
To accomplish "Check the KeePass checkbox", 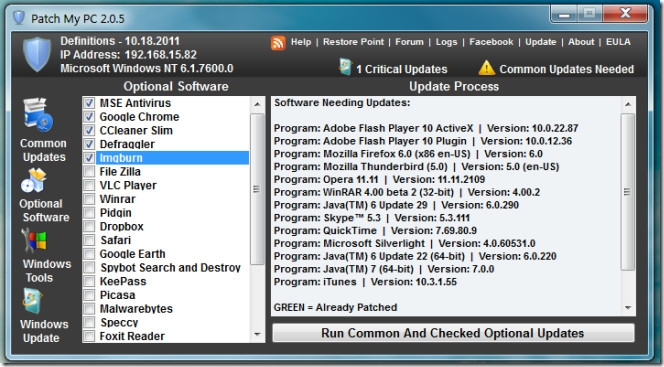I will pos(89,281).
